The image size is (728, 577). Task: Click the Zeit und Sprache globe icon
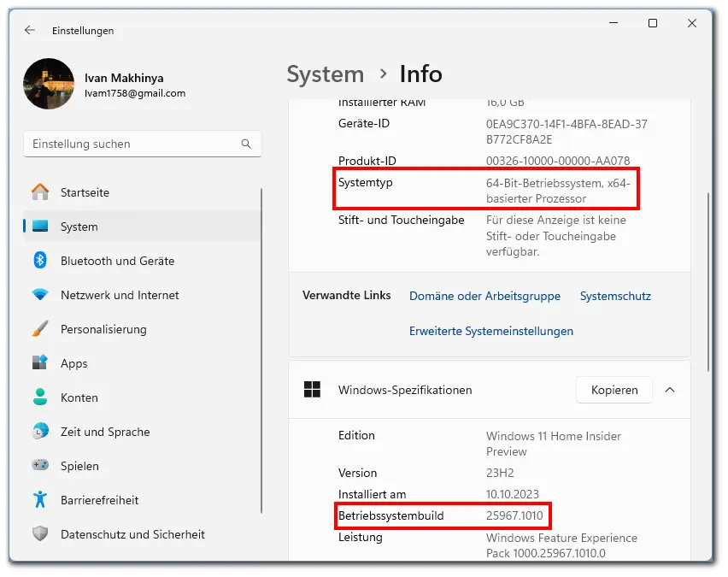point(40,431)
